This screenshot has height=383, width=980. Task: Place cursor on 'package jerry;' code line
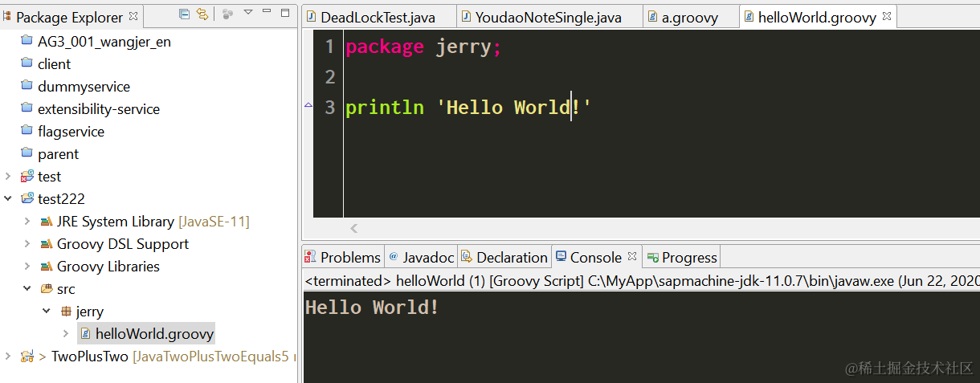423,47
